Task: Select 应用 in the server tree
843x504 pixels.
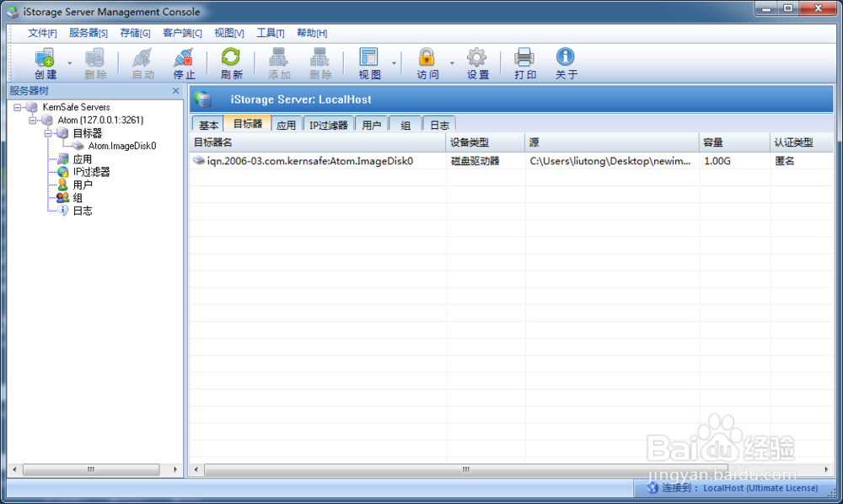Action: tap(83, 159)
